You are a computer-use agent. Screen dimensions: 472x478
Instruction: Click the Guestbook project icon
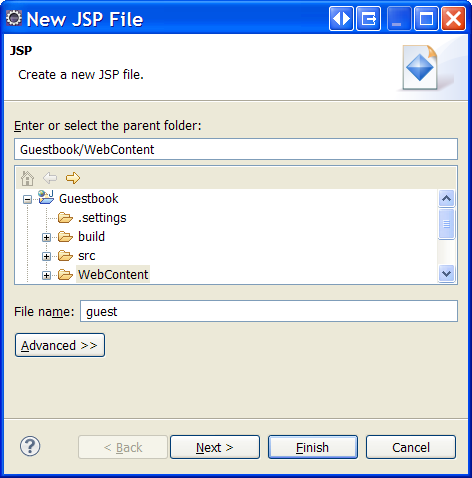(46, 197)
